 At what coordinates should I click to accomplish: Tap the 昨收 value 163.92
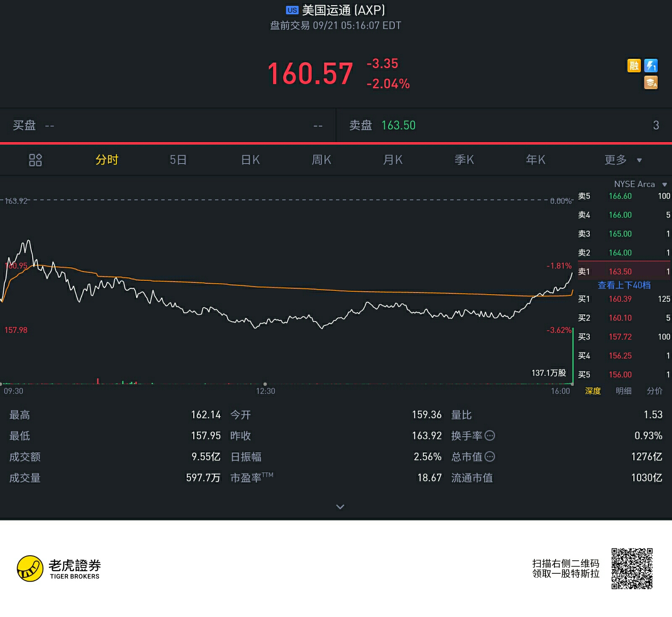427,436
